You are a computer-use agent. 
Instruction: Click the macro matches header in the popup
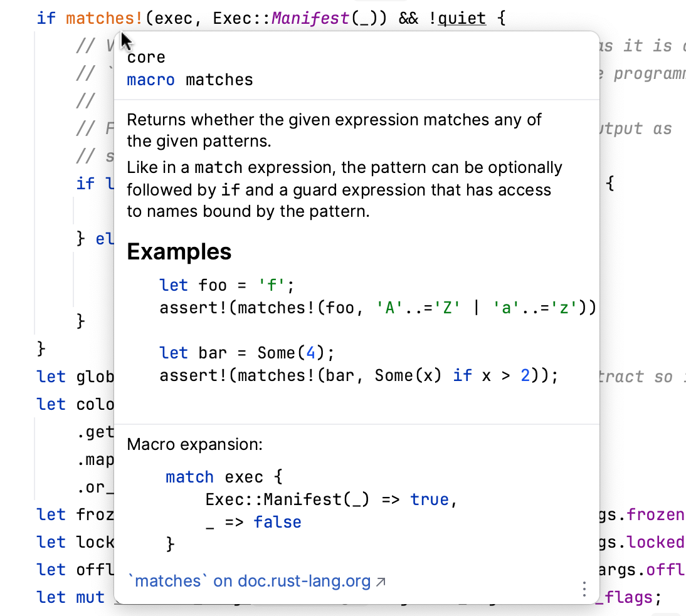tap(188, 80)
